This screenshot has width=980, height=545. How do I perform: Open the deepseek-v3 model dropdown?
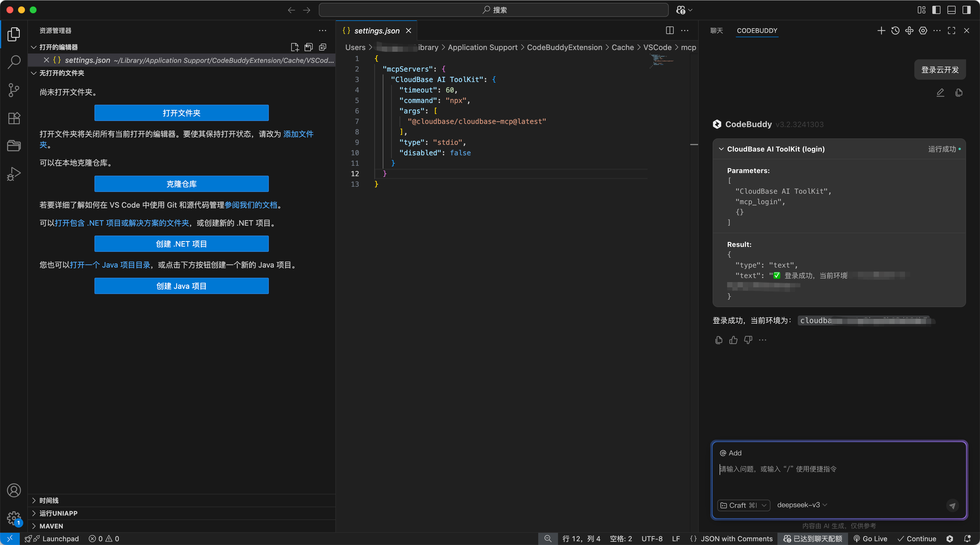[x=802, y=505]
